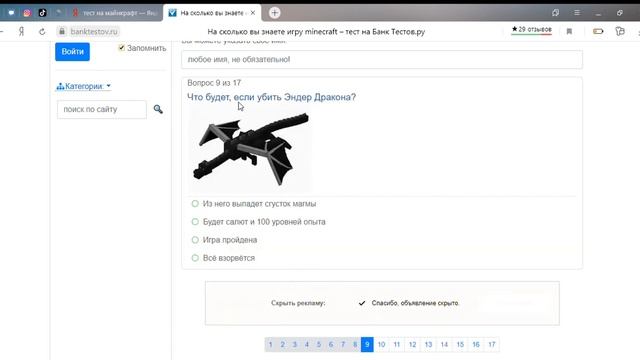This screenshot has width=640, height=360.
Task: Select answer Будет салют и 100 уровней опыта
Action: [x=195, y=222]
